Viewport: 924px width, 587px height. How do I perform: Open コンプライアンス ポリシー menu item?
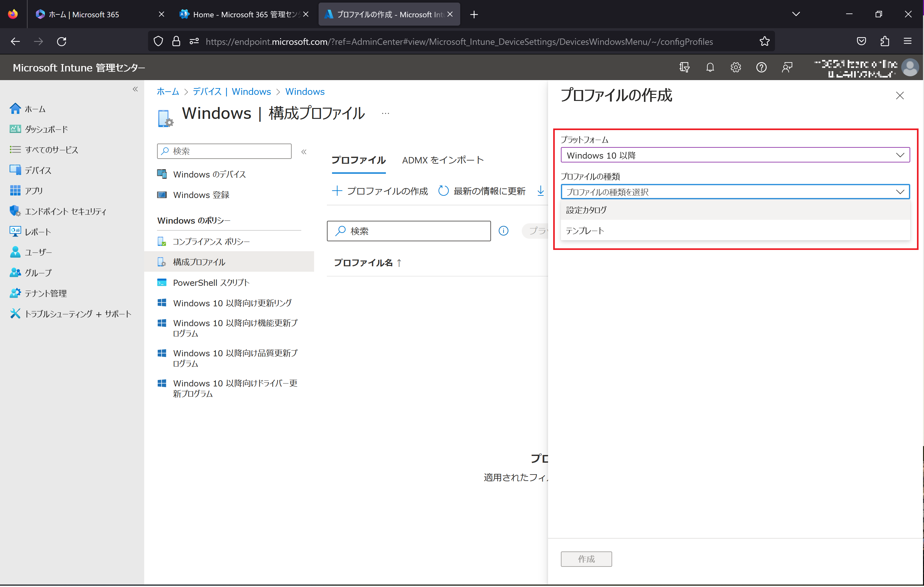(x=204, y=241)
